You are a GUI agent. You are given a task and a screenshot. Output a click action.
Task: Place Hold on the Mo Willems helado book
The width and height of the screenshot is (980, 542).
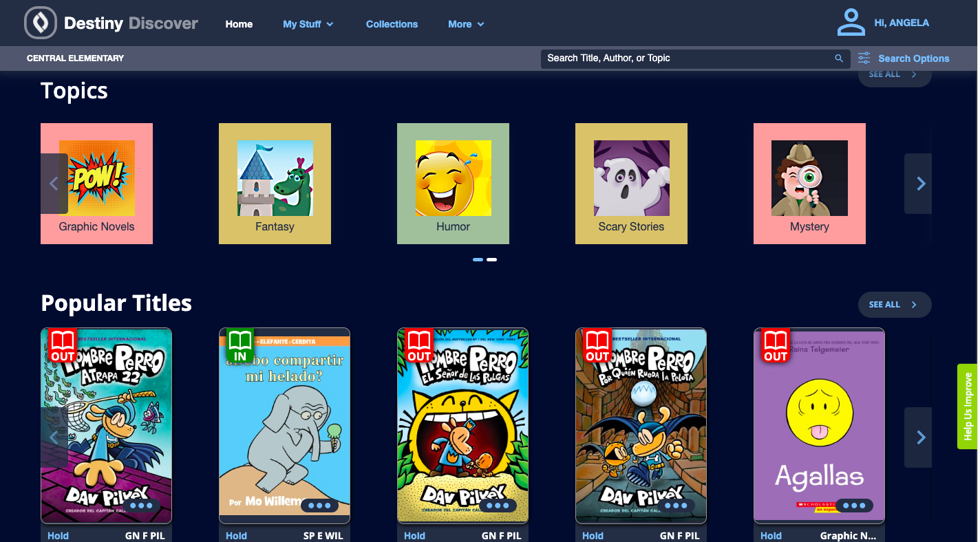[236, 535]
